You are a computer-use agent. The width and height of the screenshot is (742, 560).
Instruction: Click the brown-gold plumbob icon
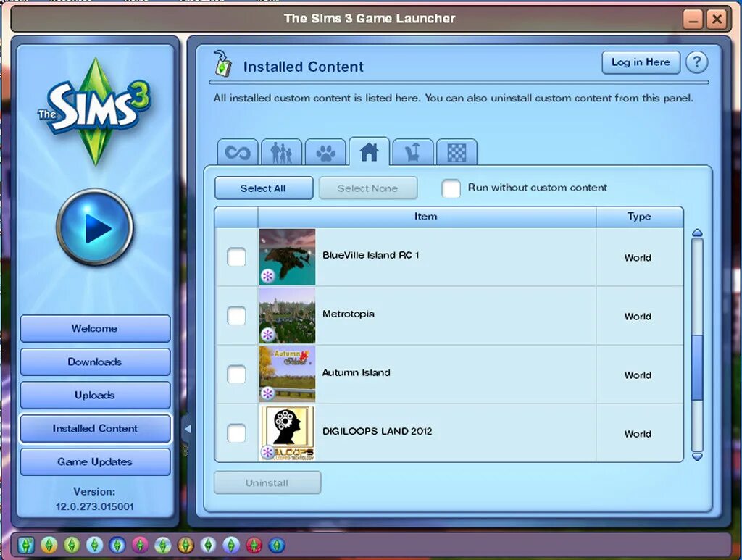click(x=185, y=546)
